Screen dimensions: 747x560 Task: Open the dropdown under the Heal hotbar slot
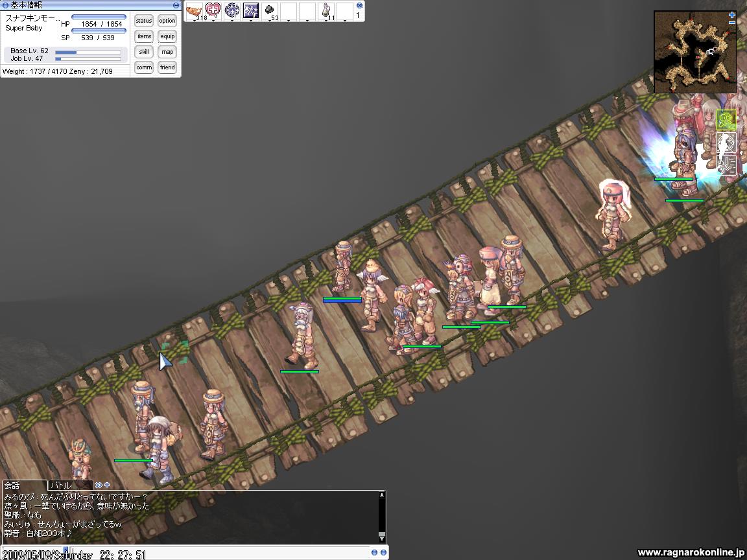coord(213,21)
